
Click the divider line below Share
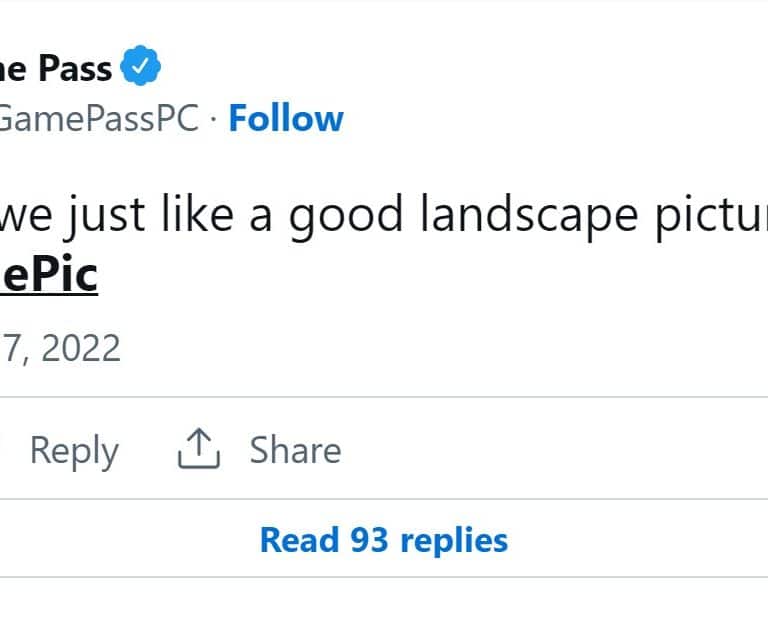(384, 499)
